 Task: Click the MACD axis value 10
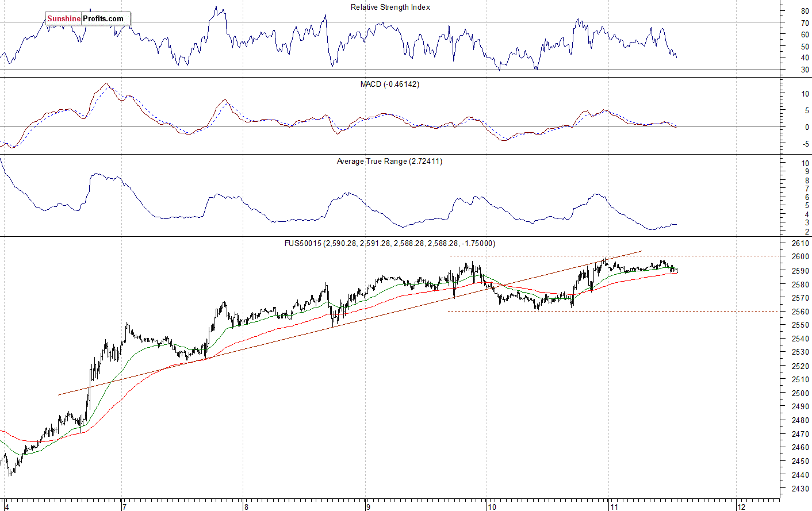(805, 94)
